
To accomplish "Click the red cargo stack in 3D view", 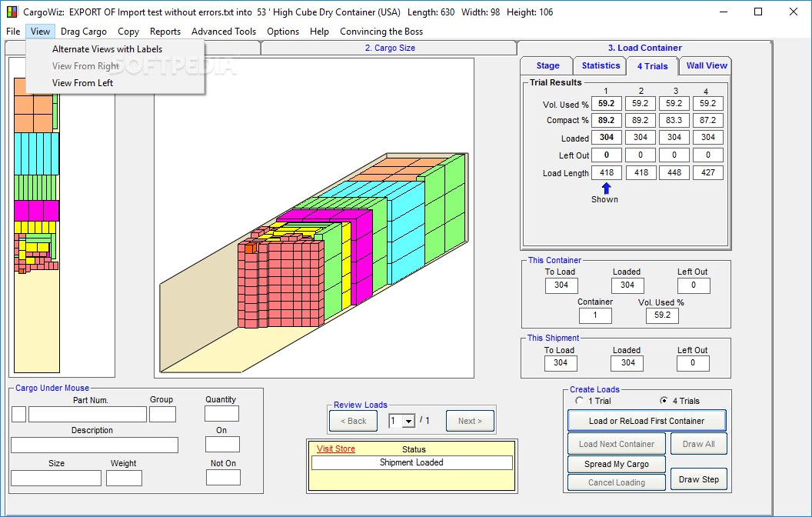I will (281, 284).
